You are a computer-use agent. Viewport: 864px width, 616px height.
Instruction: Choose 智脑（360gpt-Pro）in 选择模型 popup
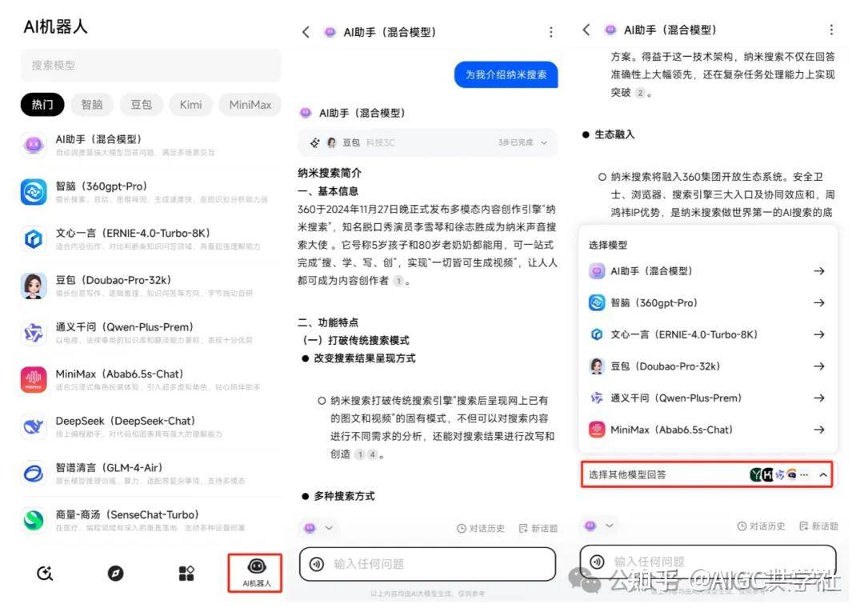(707, 302)
